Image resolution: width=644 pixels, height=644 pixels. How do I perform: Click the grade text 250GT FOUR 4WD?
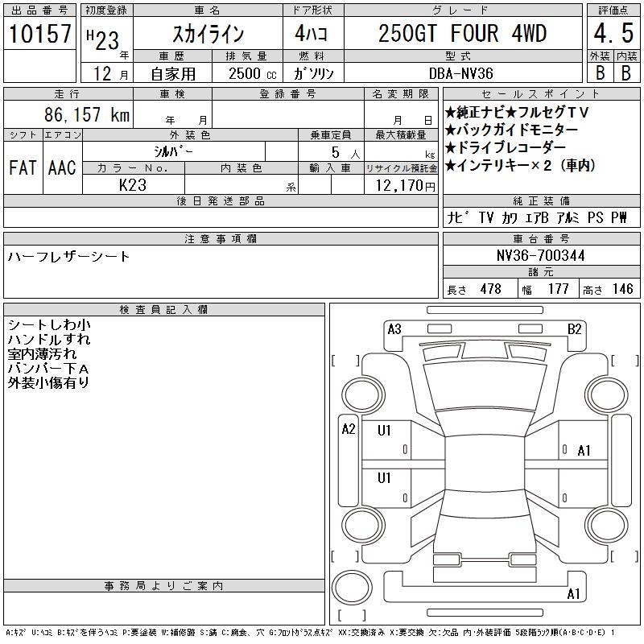[462, 33]
